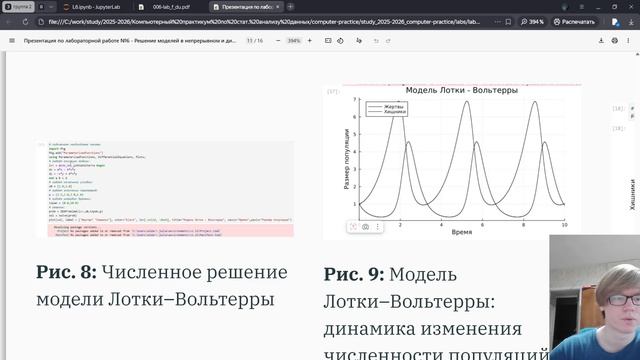Download the PDF using the toolbar download icon

(601, 41)
